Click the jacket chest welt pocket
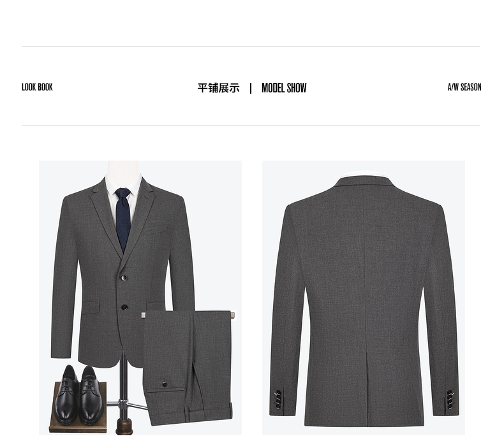 pyautogui.click(x=156, y=229)
